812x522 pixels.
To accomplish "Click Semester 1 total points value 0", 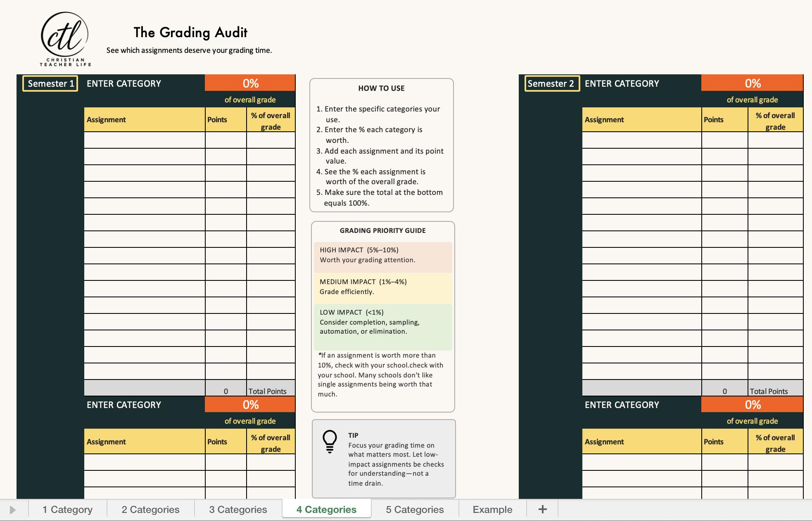I will pyautogui.click(x=226, y=388).
